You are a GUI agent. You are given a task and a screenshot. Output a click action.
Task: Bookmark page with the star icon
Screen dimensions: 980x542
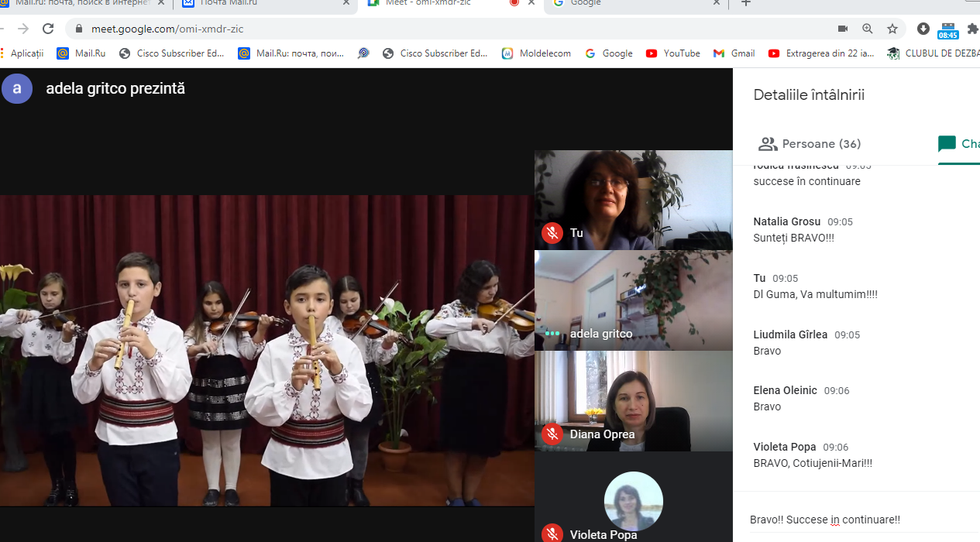(892, 29)
